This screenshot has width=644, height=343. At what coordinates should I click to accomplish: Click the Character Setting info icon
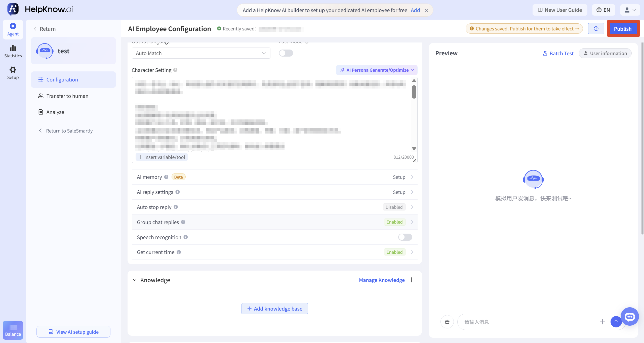tap(175, 70)
